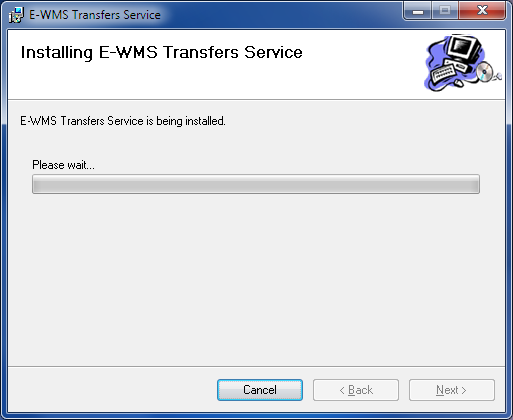Minimize the E-WMS Transfers Service window
The height and width of the screenshot is (420, 513).
click(x=418, y=11)
